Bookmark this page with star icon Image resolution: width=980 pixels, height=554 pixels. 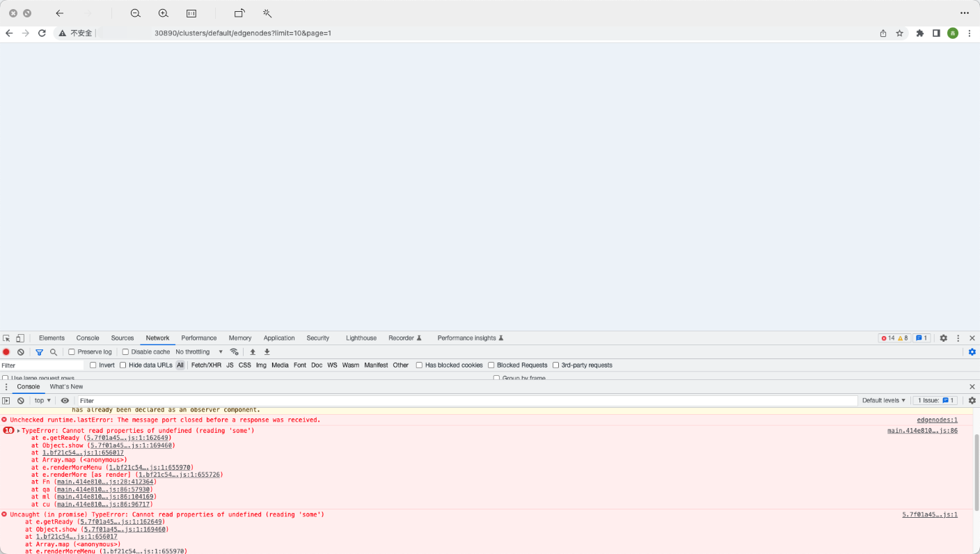click(899, 33)
